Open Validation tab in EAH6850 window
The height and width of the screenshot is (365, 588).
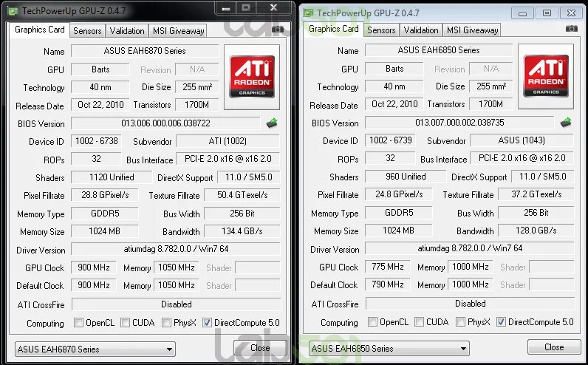coord(421,30)
